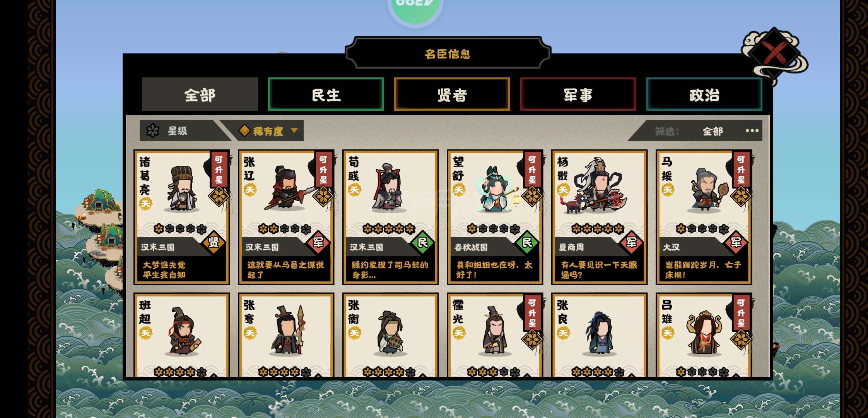
Task: Click the 天 rarity emblem on 张良 card
Action: coord(563,333)
